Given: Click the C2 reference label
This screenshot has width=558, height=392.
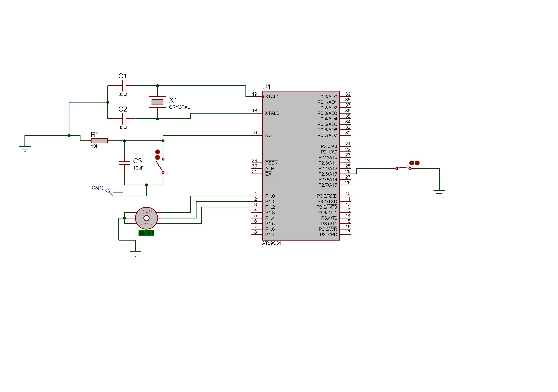Looking at the screenshot, I should pyautogui.click(x=123, y=109).
